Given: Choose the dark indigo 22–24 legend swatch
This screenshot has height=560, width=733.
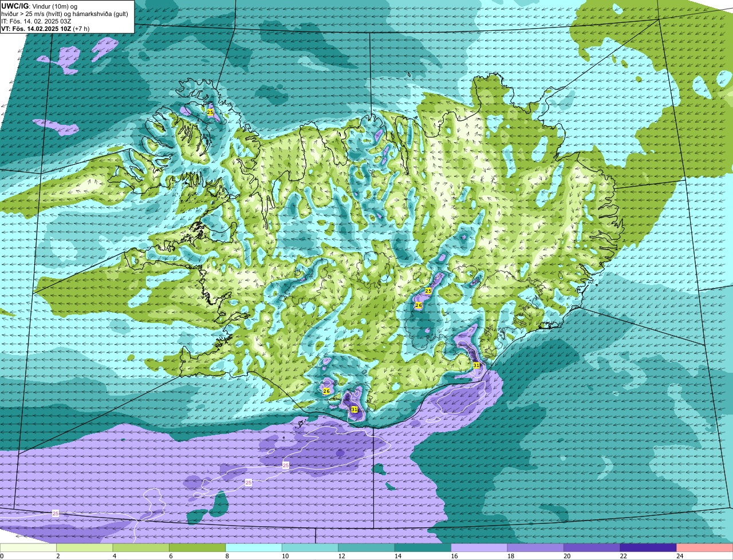Looking at the screenshot, I should pyautogui.click(x=649, y=547).
